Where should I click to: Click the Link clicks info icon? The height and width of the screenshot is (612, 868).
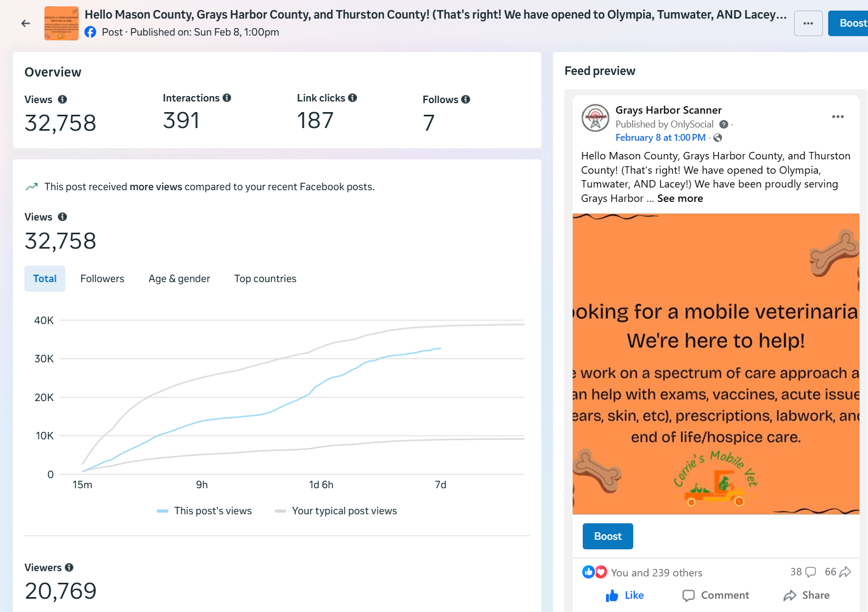(353, 98)
